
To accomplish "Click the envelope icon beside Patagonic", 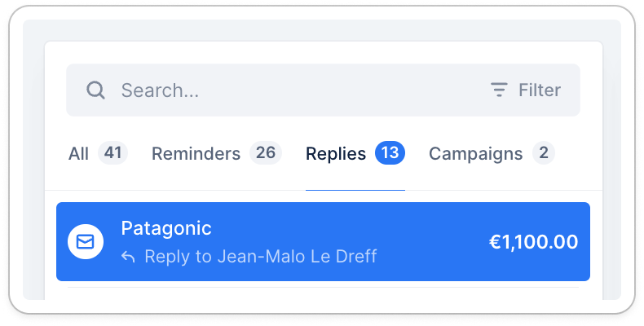I will [x=86, y=242].
